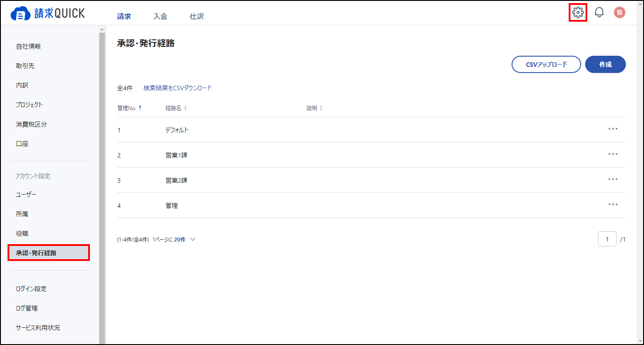Open more options for 営業1課 row
644x345 pixels.
[613, 154]
